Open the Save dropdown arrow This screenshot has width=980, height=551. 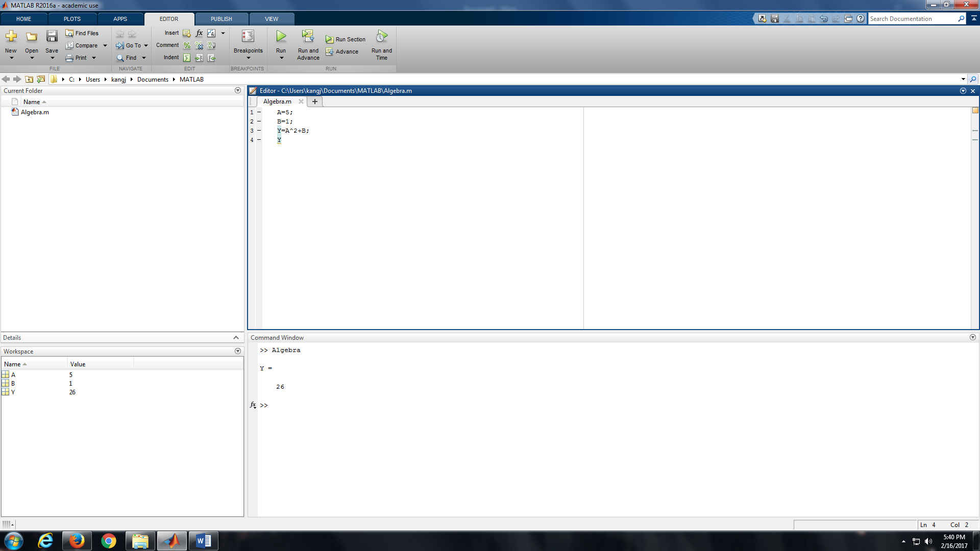[52, 58]
